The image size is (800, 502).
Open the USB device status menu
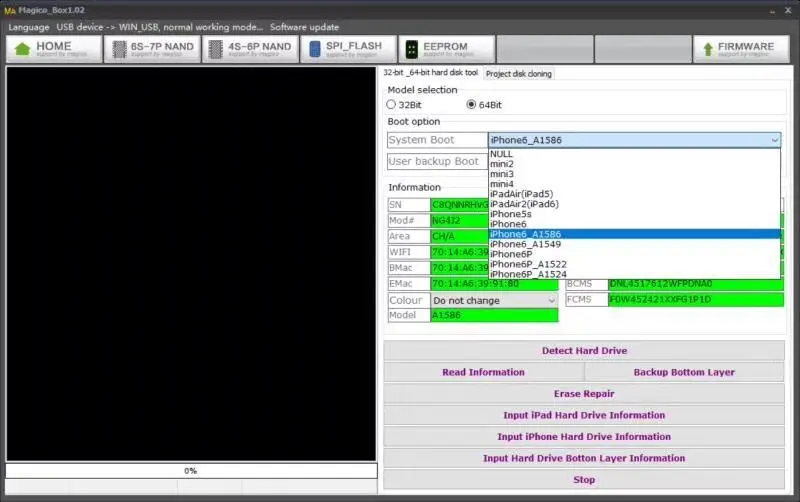tap(159, 27)
